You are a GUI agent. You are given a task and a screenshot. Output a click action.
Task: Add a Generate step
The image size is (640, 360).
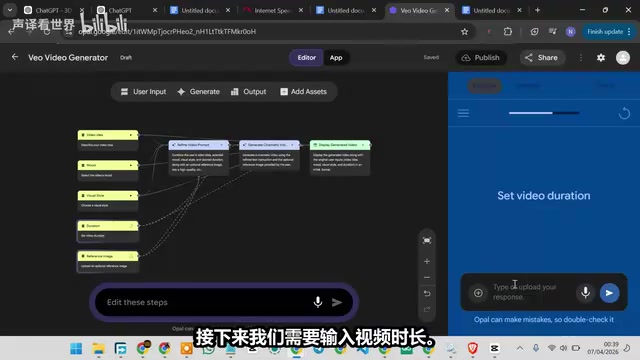pyautogui.click(x=199, y=92)
